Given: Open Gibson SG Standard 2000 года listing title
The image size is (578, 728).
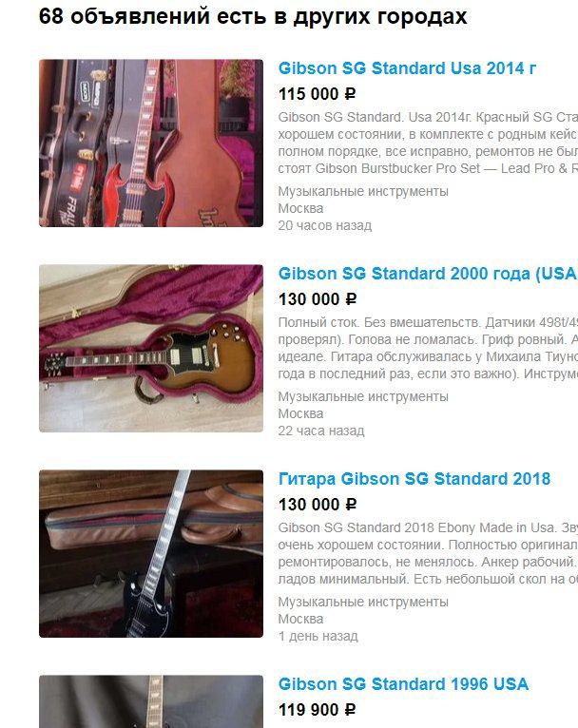Looking at the screenshot, I should point(428,274).
